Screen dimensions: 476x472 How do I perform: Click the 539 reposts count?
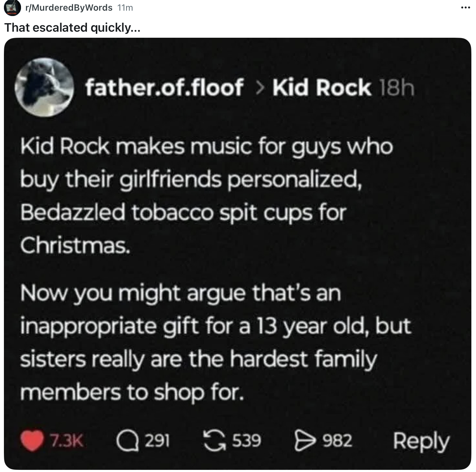coord(247,441)
